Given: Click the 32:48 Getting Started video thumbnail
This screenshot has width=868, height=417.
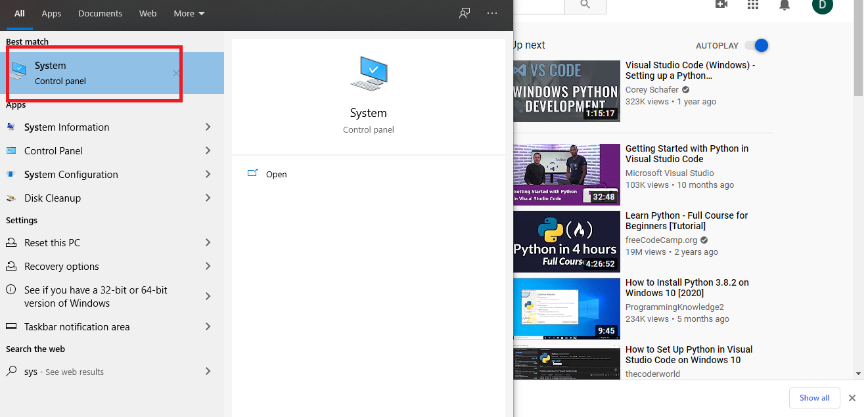Looking at the screenshot, I should [566, 174].
